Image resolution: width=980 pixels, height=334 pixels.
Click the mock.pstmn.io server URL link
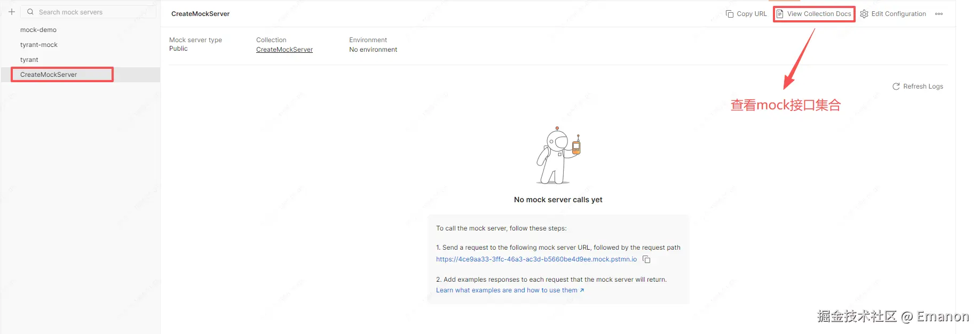click(x=536, y=259)
